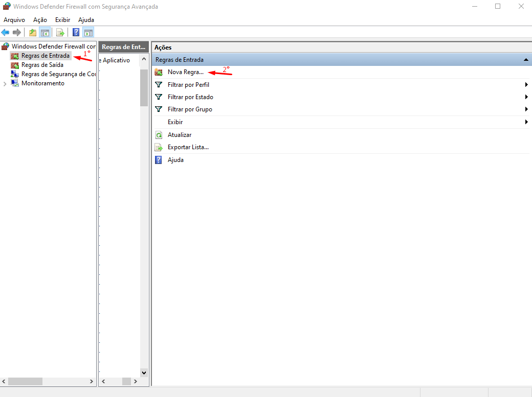The height and width of the screenshot is (397, 532).
Task: Click the Export list toolbar icon
Action: [x=60, y=33]
